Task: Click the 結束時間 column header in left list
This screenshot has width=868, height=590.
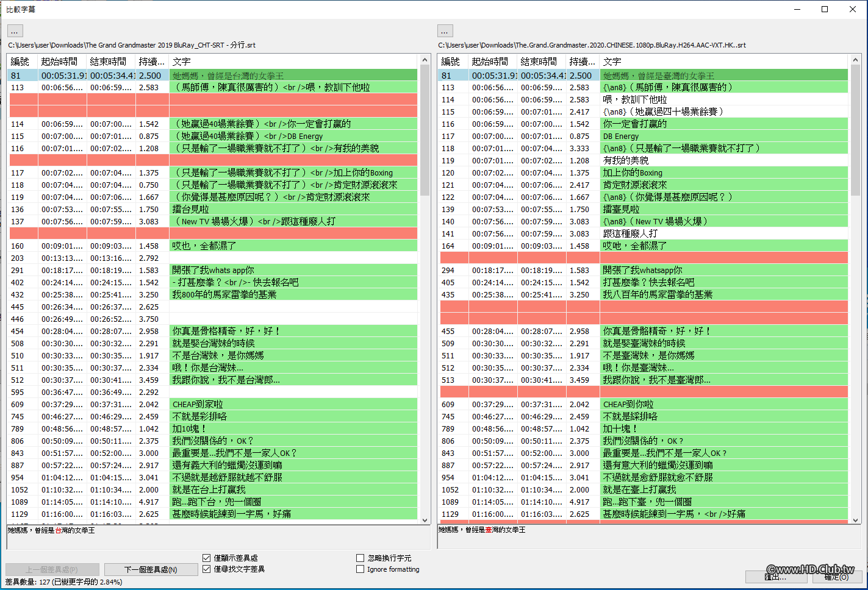Action: [111, 62]
